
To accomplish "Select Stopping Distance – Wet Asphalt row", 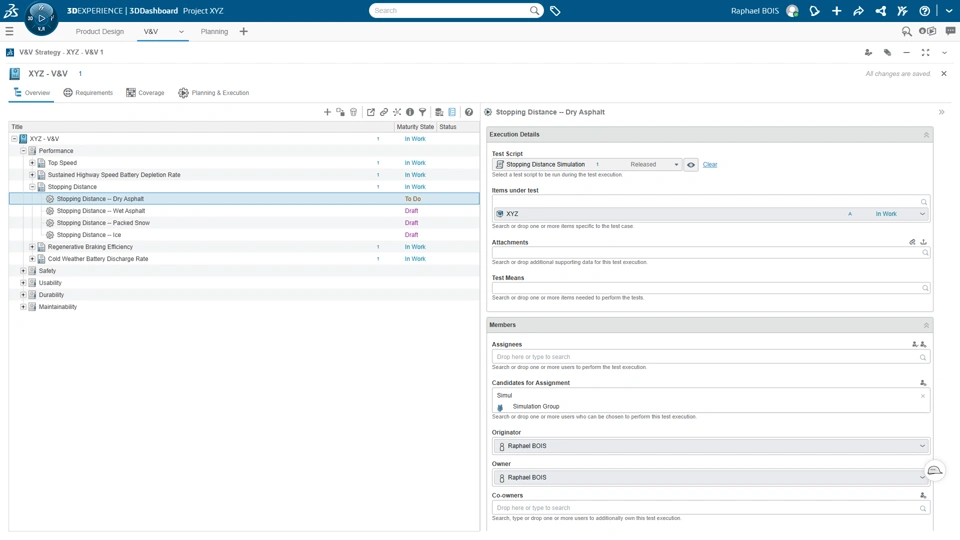I will [244, 211].
